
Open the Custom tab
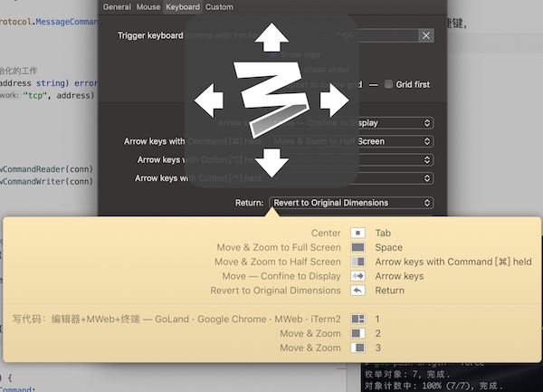tap(219, 7)
